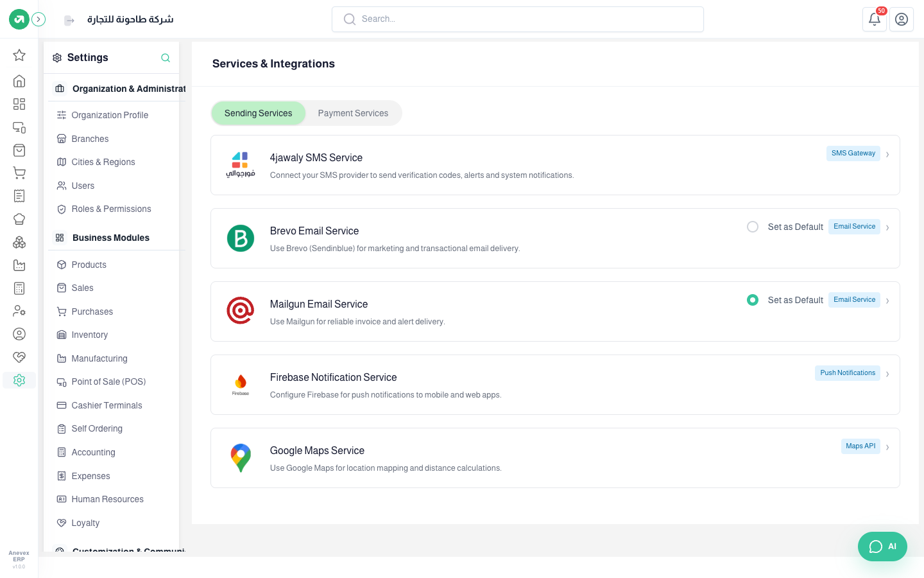Click the SMS Gateway tag

[853, 153]
